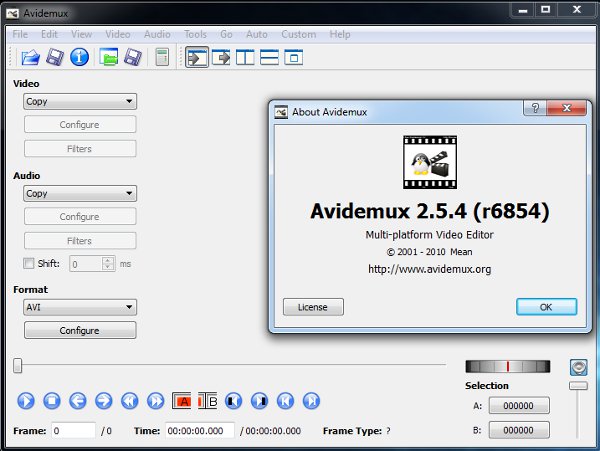Click the vertical volume slider handle
Viewport: 600px width, 451px height.
click(x=578, y=386)
